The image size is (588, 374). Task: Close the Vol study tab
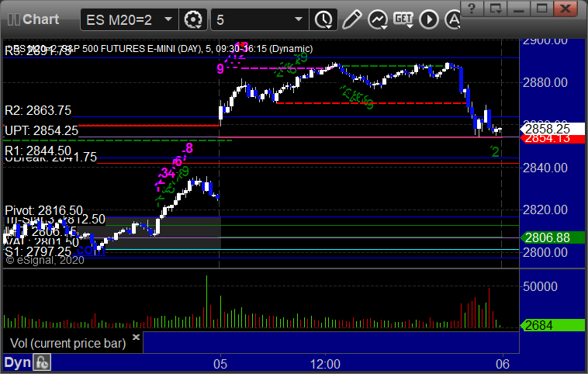136,337
